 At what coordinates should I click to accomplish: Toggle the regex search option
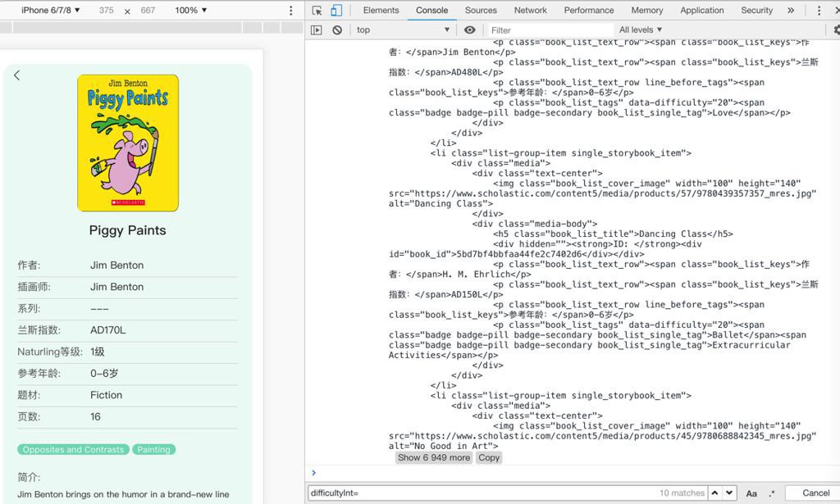772,493
